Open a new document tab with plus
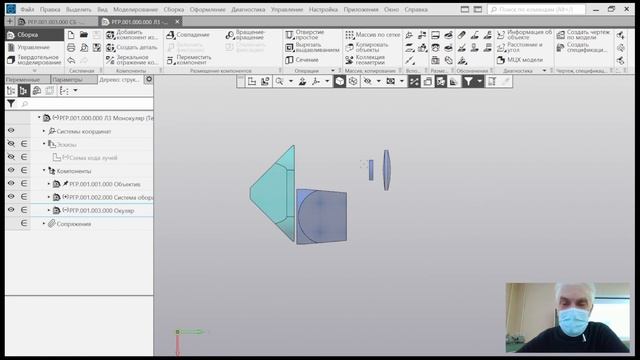This screenshot has width=640, height=360. point(10,22)
